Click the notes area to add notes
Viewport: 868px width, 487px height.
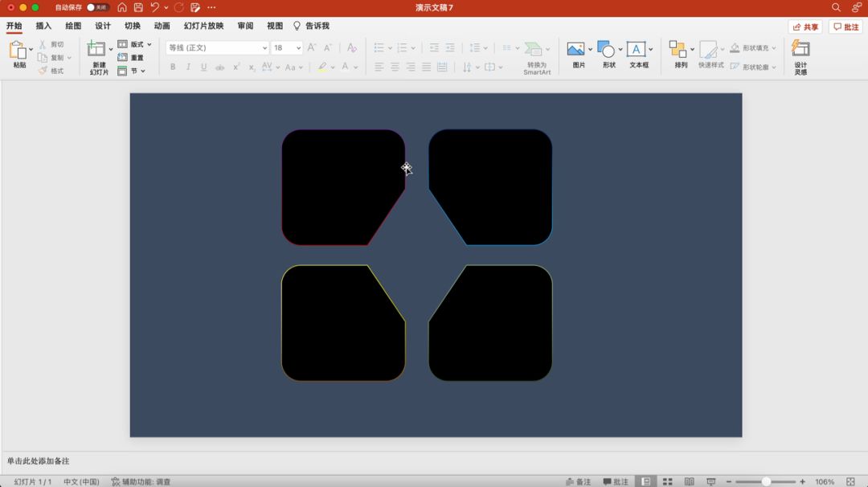tap(433, 461)
